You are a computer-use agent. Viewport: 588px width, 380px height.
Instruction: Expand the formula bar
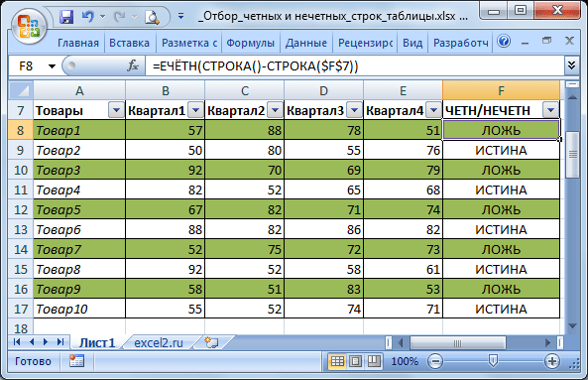tap(571, 65)
